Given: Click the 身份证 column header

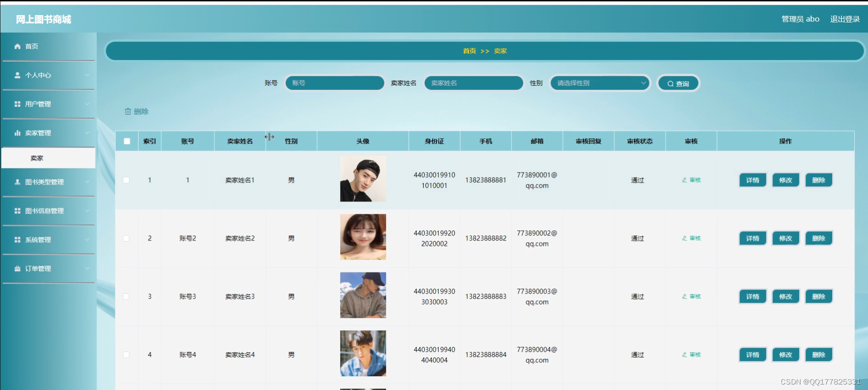Looking at the screenshot, I should [434, 141].
